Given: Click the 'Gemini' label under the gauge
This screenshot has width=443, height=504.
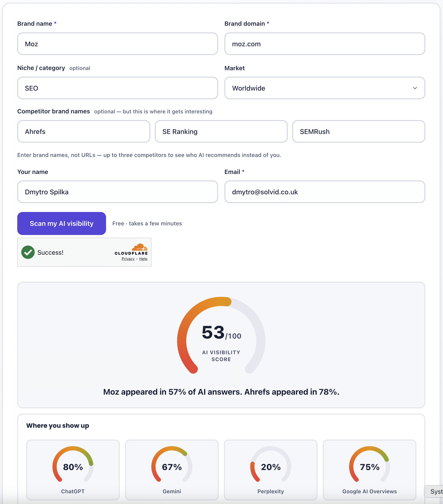Looking at the screenshot, I should click(172, 491).
